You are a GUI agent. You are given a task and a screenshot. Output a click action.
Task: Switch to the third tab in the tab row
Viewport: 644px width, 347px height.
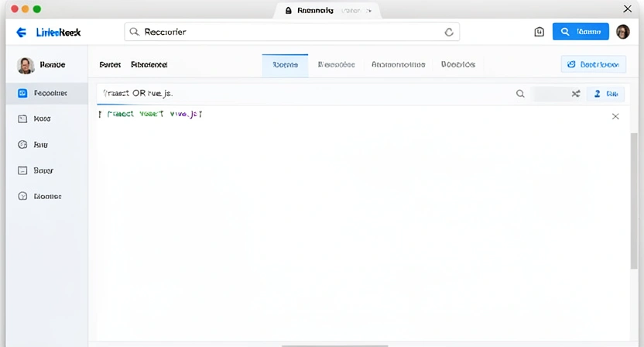pyautogui.click(x=398, y=65)
